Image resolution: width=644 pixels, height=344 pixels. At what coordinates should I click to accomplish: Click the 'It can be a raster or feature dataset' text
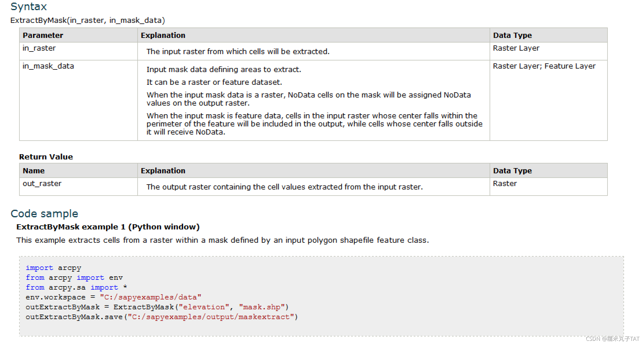(214, 82)
